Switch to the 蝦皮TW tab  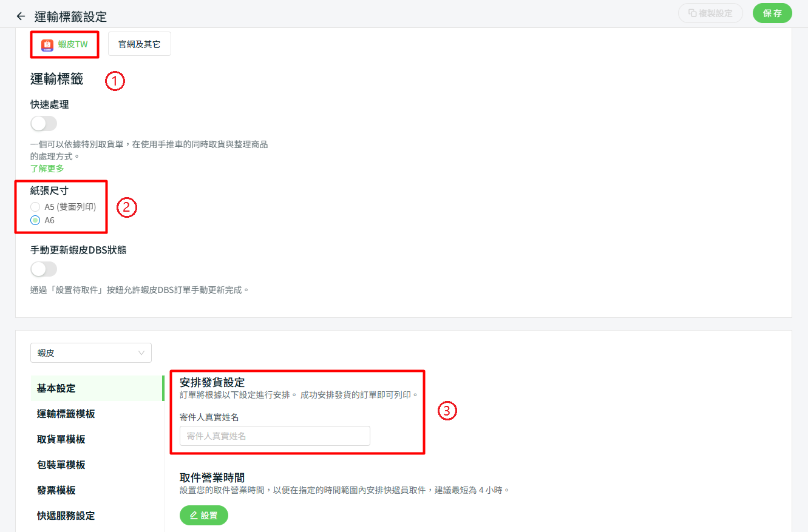(64, 45)
